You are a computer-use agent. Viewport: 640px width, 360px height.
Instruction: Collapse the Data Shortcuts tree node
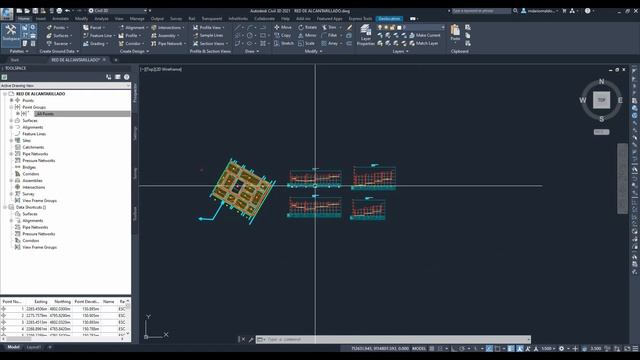[x=5, y=207]
